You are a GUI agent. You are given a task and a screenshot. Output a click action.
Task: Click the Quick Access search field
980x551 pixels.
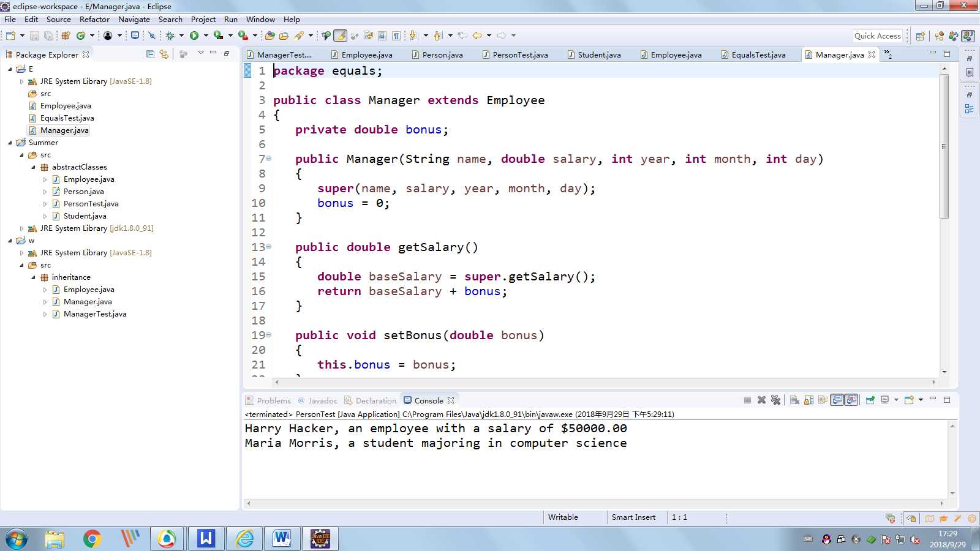click(878, 36)
